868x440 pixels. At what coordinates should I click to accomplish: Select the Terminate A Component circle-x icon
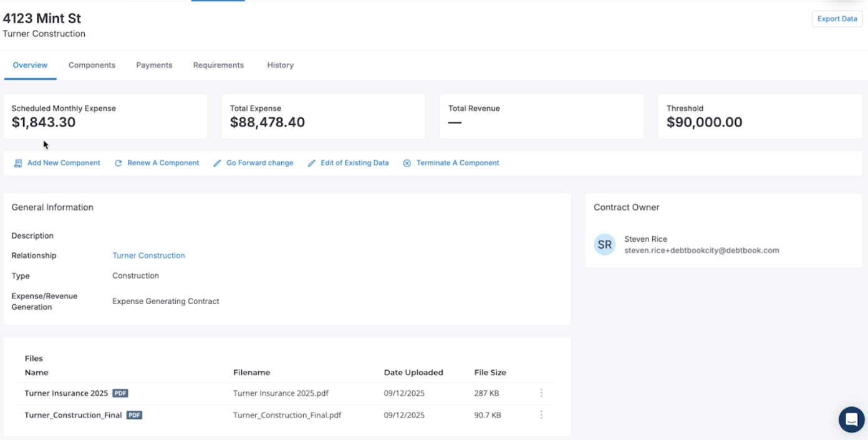[407, 163]
